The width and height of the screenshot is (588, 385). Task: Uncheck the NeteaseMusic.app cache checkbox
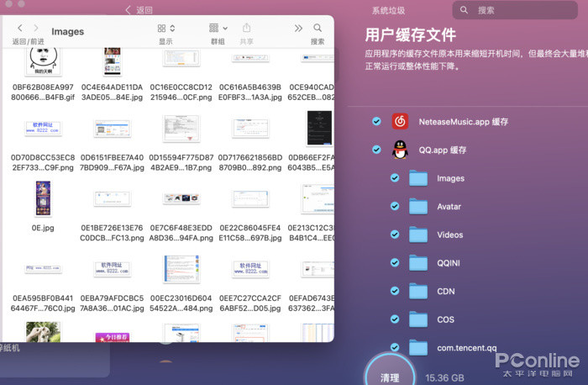click(x=376, y=121)
